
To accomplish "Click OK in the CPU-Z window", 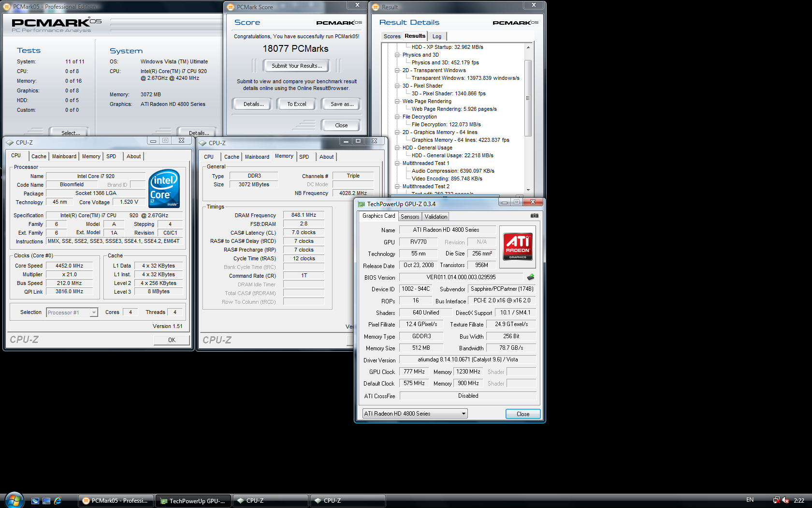I will coord(172,340).
